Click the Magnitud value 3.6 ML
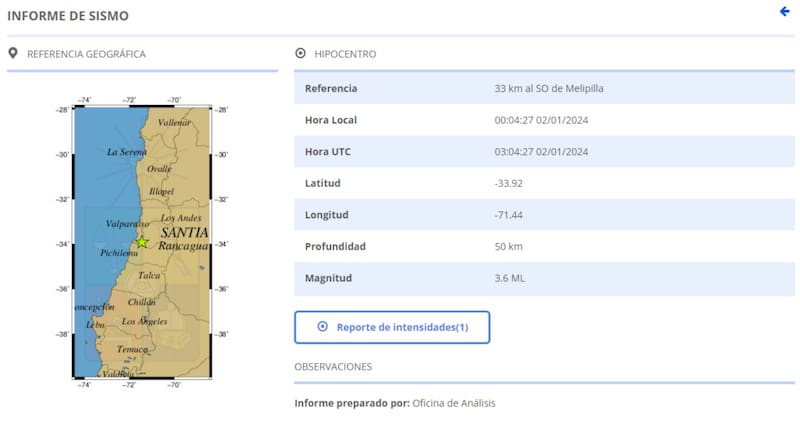 click(x=510, y=278)
